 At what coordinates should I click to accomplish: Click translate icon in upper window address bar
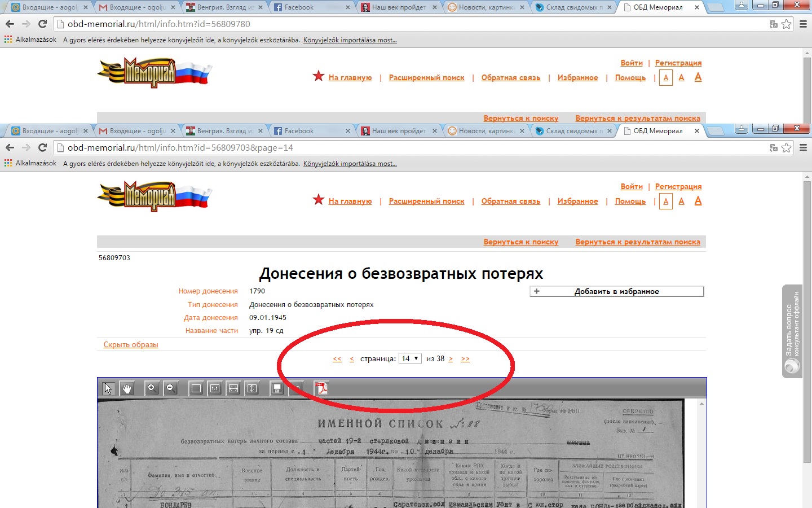click(774, 24)
